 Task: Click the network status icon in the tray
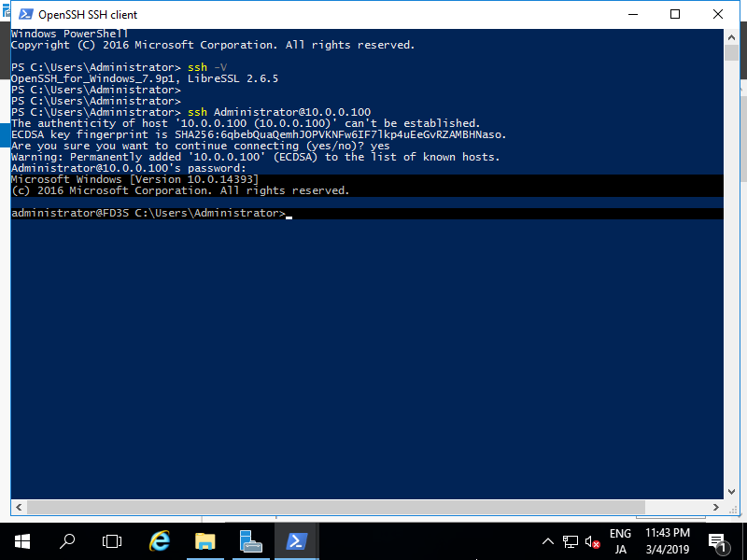click(x=571, y=541)
